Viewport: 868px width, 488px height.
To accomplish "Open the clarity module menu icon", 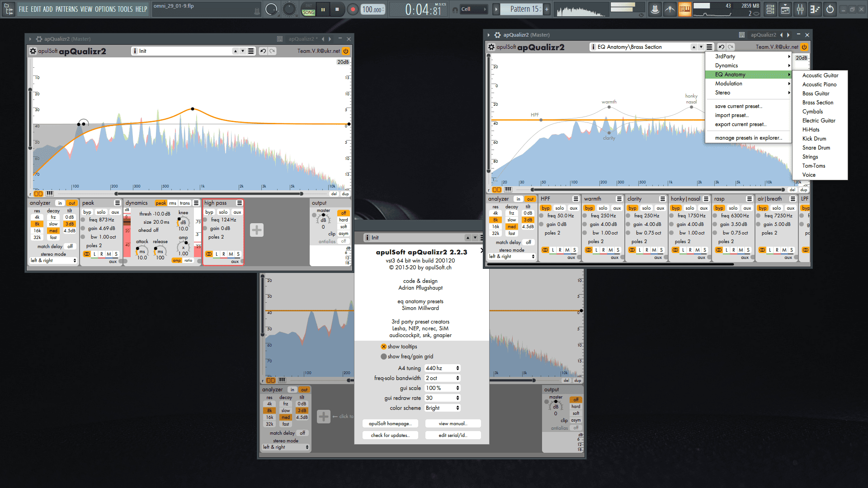I will point(663,199).
